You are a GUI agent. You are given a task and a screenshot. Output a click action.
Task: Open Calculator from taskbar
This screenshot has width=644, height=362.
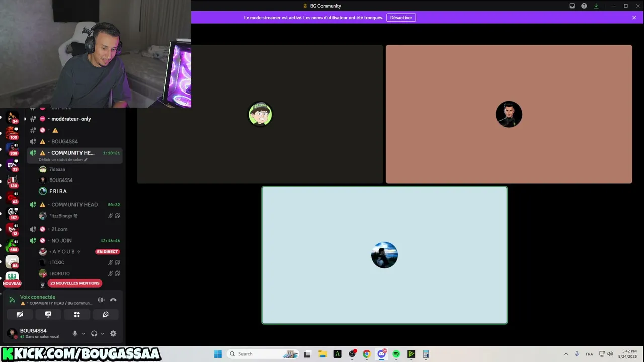(426, 354)
